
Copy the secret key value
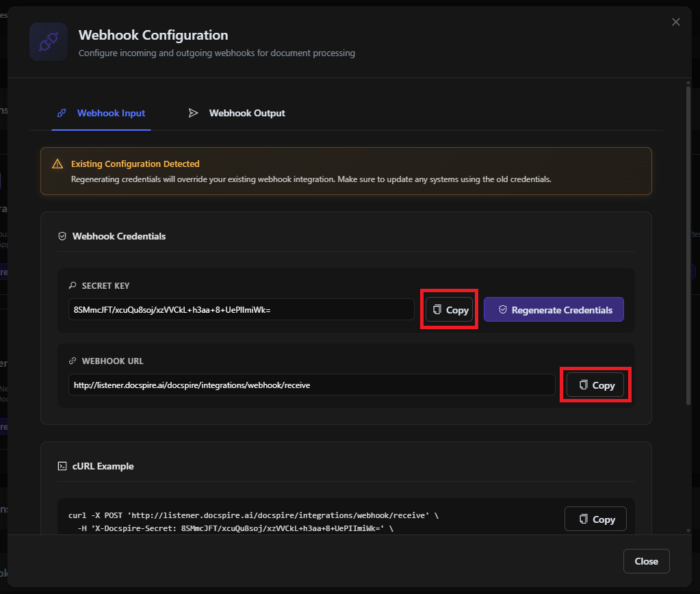coord(450,310)
